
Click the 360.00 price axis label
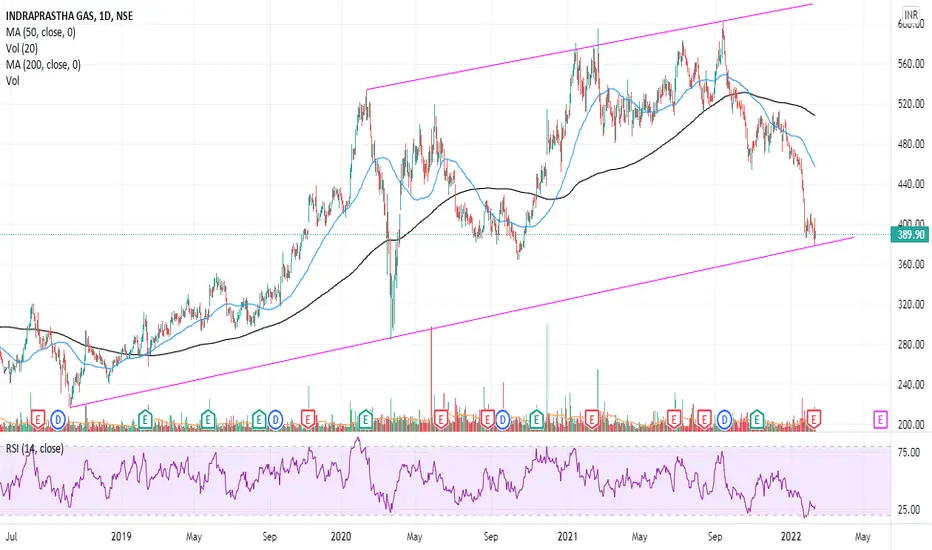point(911,264)
